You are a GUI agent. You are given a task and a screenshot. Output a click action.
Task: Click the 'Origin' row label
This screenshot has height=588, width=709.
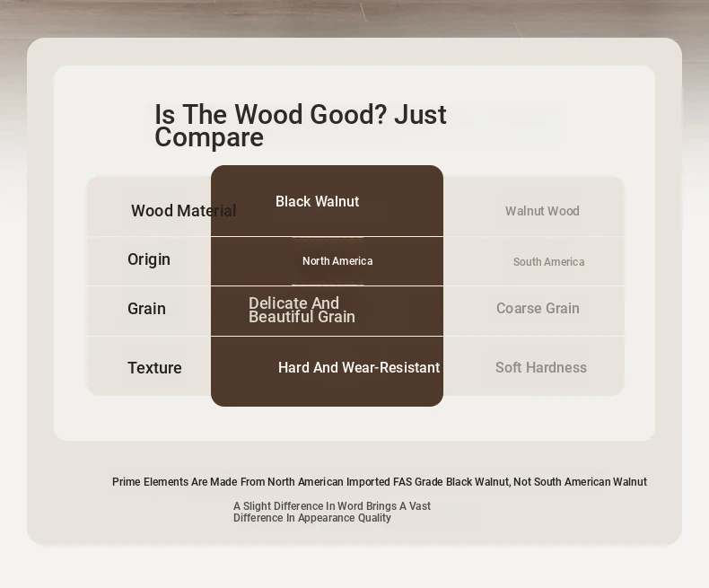[149, 259]
